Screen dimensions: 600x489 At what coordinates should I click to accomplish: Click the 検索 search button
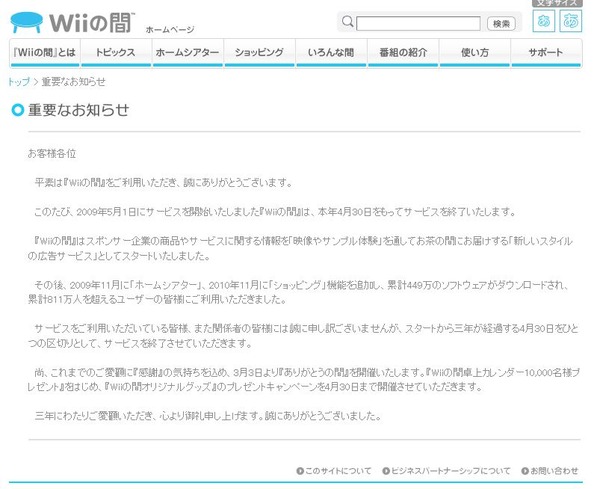501,23
